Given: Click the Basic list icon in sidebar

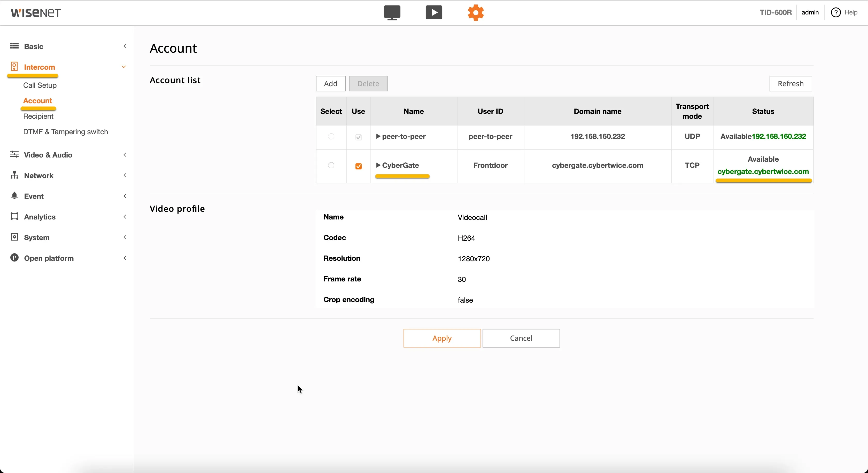Looking at the screenshot, I should pyautogui.click(x=14, y=46).
